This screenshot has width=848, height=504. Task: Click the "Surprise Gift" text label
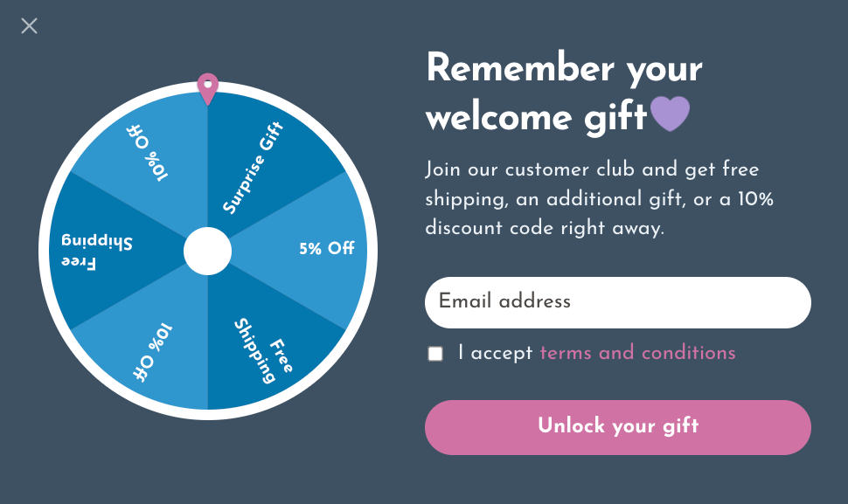point(254,168)
